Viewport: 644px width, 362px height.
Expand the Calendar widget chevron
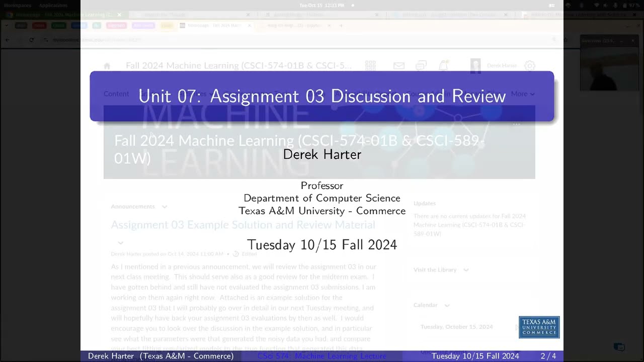click(x=447, y=305)
